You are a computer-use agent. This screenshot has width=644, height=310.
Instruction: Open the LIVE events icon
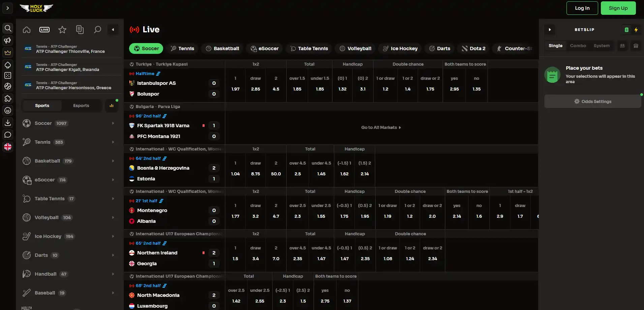coord(44,30)
